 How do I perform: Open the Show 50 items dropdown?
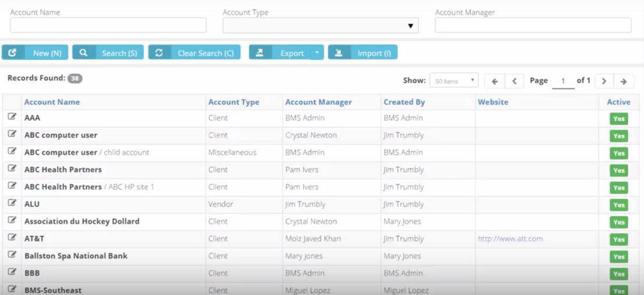[454, 81]
